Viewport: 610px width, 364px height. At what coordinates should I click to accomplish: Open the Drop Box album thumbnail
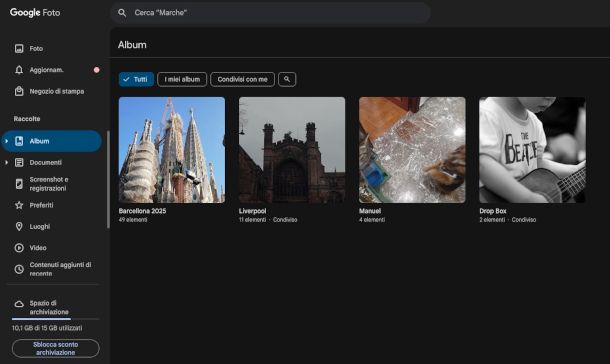pyautogui.click(x=532, y=150)
